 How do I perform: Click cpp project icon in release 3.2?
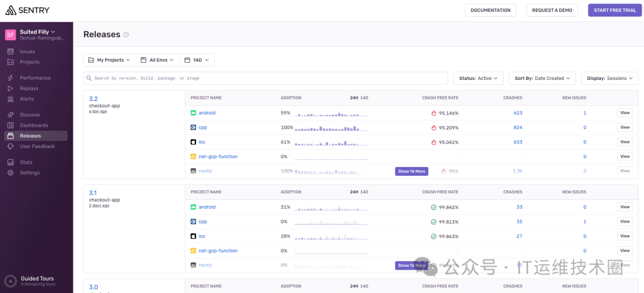click(193, 127)
